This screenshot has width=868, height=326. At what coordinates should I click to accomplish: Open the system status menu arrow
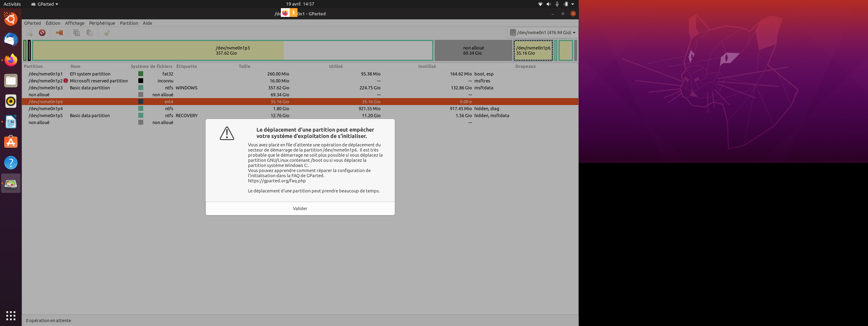coord(572,4)
